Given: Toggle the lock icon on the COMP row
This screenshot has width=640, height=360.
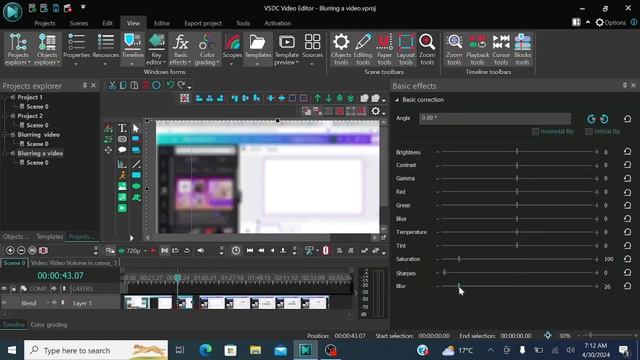Looking at the screenshot, I should pyautogui.click(x=13, y=289).
